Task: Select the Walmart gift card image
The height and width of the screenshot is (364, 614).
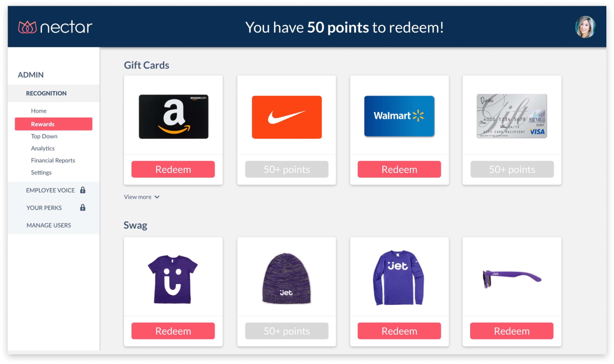Action: [x=399, y=116]
